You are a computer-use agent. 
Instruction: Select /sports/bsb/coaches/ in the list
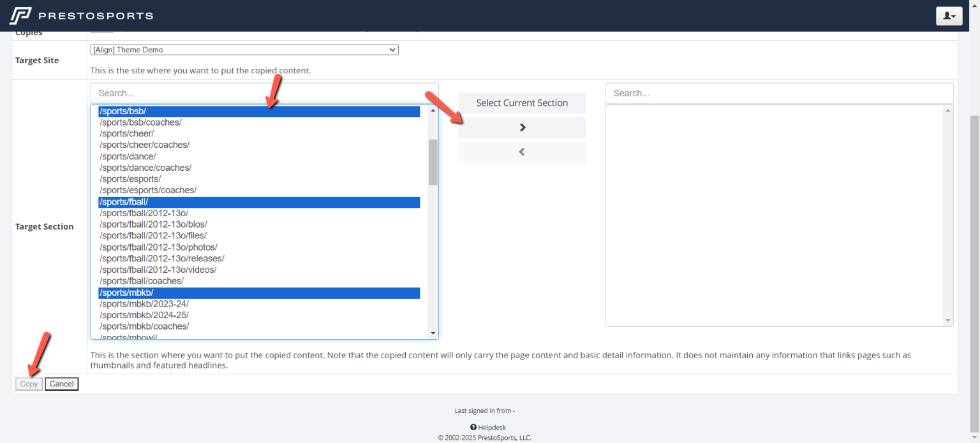[140, 122]
